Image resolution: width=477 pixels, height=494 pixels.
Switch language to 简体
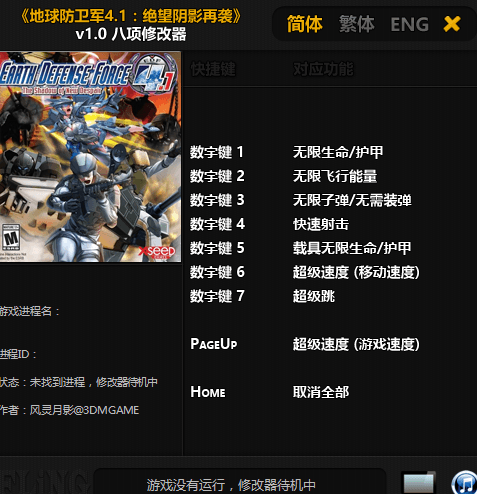pos(305,24)
